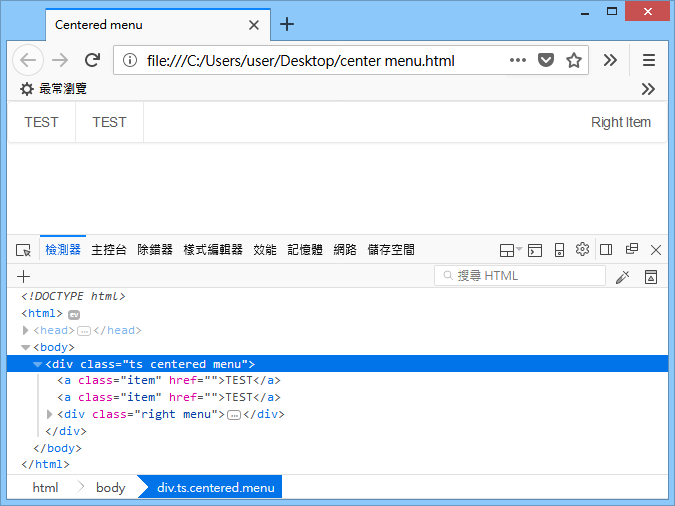Open a new tab with the plus button
This screenshot has width=675, height=506.
(287, 24)
